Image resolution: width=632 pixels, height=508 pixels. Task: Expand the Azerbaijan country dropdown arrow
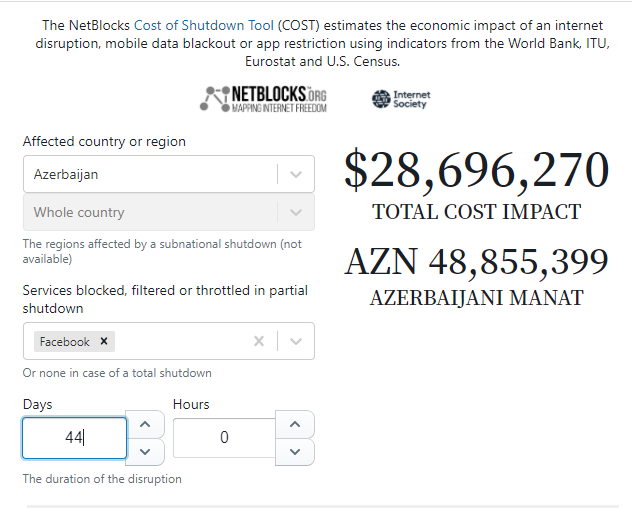296,174
